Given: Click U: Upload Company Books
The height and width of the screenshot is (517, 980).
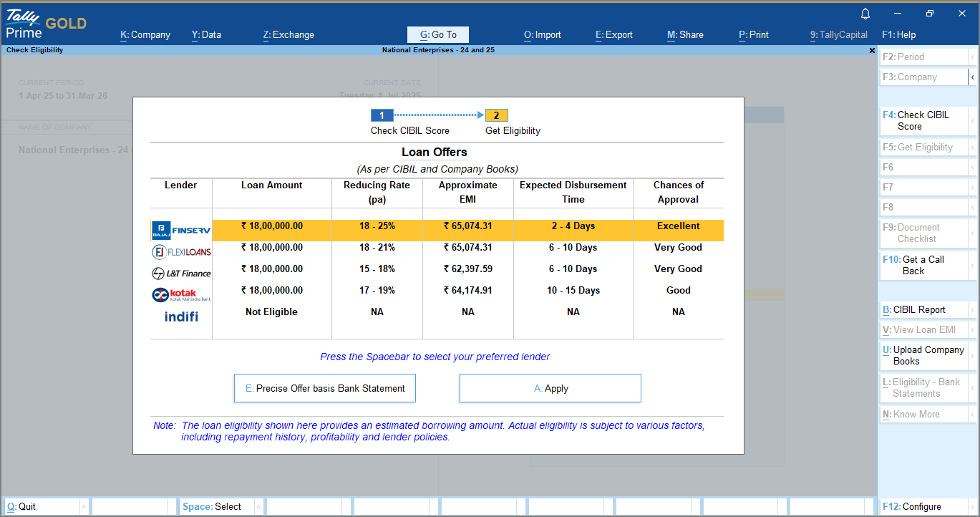Looking at the screenshot, I should pyautogui.click(x=924, y=355).
